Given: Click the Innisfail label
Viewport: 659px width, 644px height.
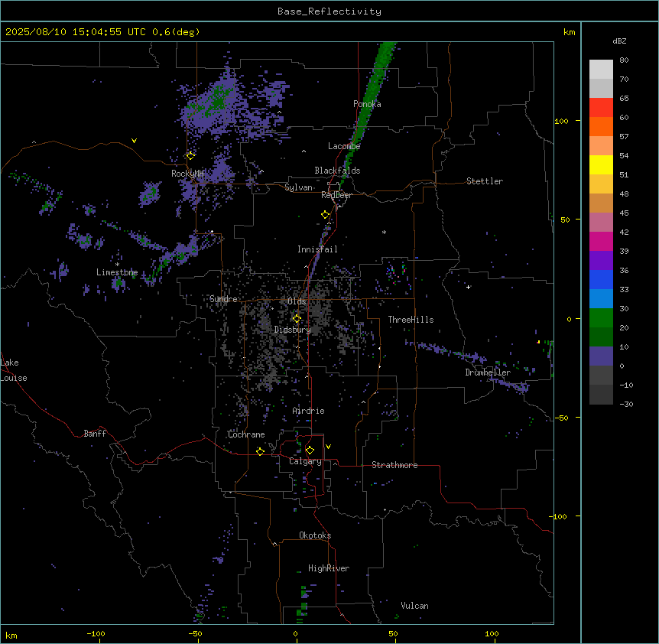Looking at the screenshot, I should (x=317, y=249).
